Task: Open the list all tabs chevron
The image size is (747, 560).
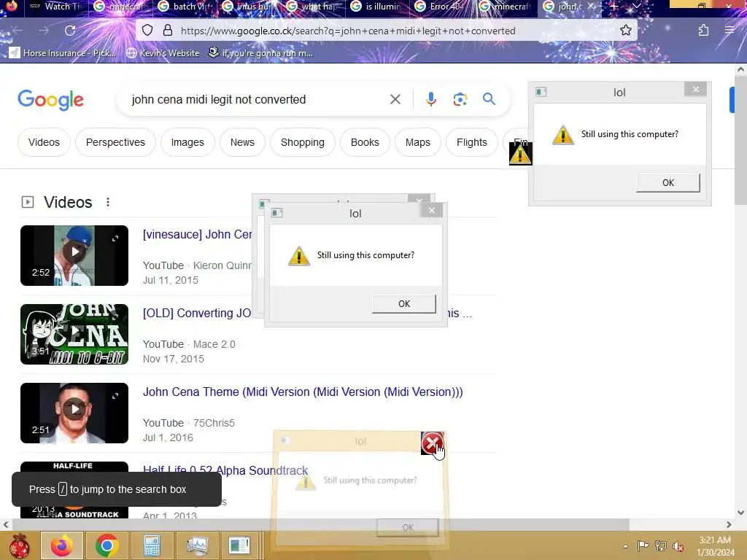Action: (x=636, y=6)
